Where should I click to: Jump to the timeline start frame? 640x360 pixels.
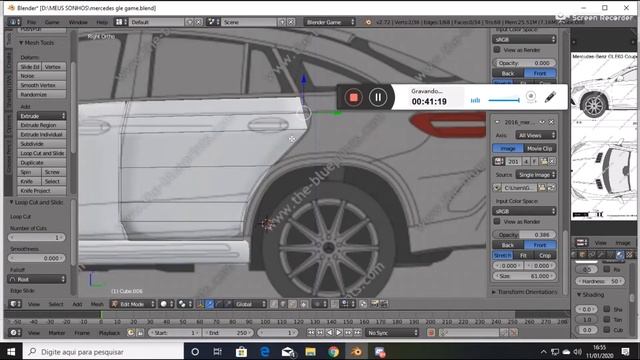pos(311,333)
